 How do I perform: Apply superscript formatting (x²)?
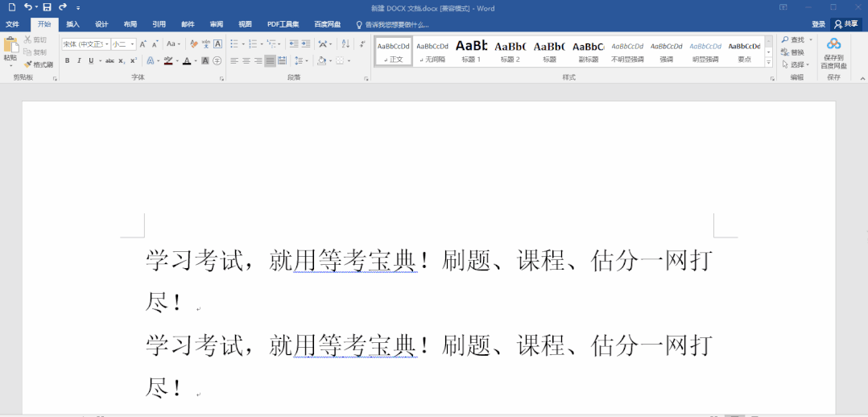pos(134,61)
